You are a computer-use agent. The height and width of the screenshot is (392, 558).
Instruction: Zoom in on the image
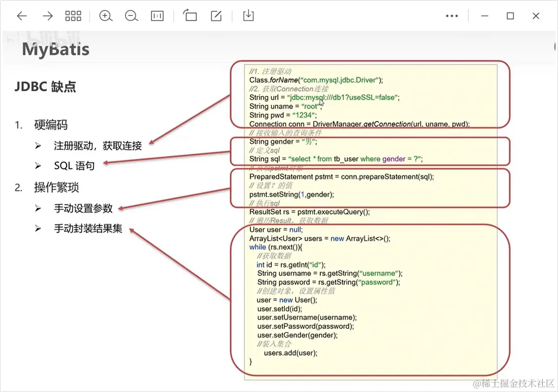coord(106,16)
